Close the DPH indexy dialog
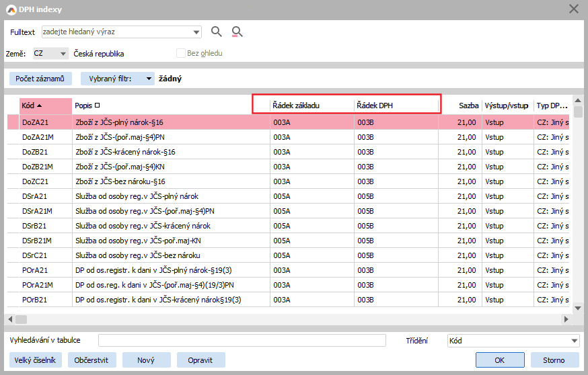This screenshot has width=588, height=375. coord(574,9)
